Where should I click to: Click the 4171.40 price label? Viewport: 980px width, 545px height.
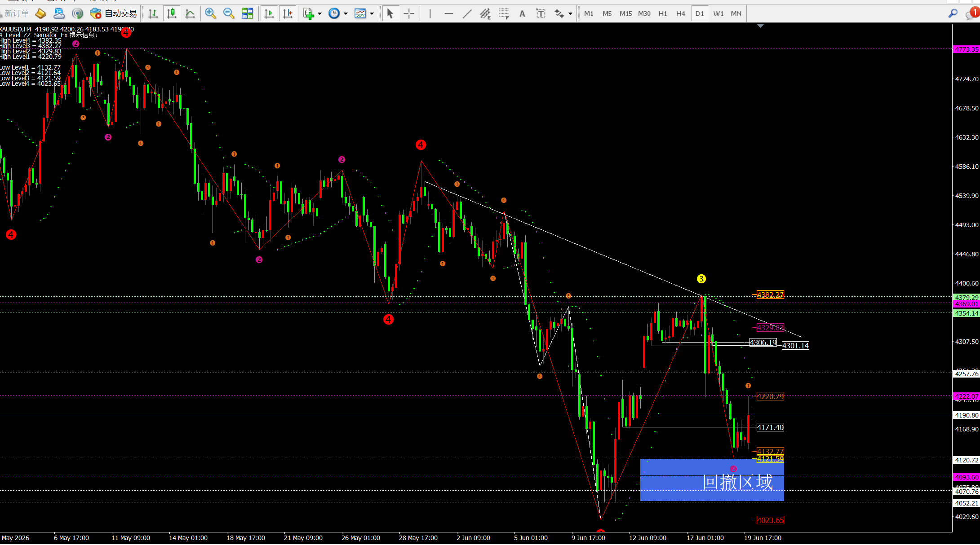pos(770,427)
